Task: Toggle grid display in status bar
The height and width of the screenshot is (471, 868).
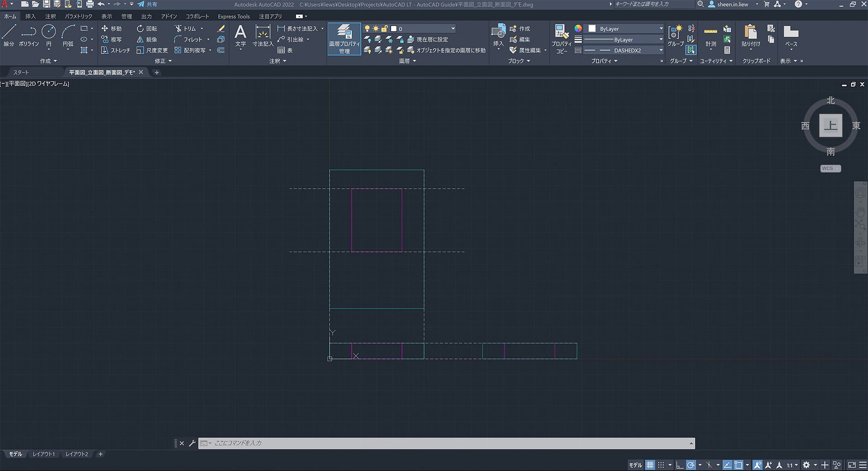Action: (x=650, y=465)
